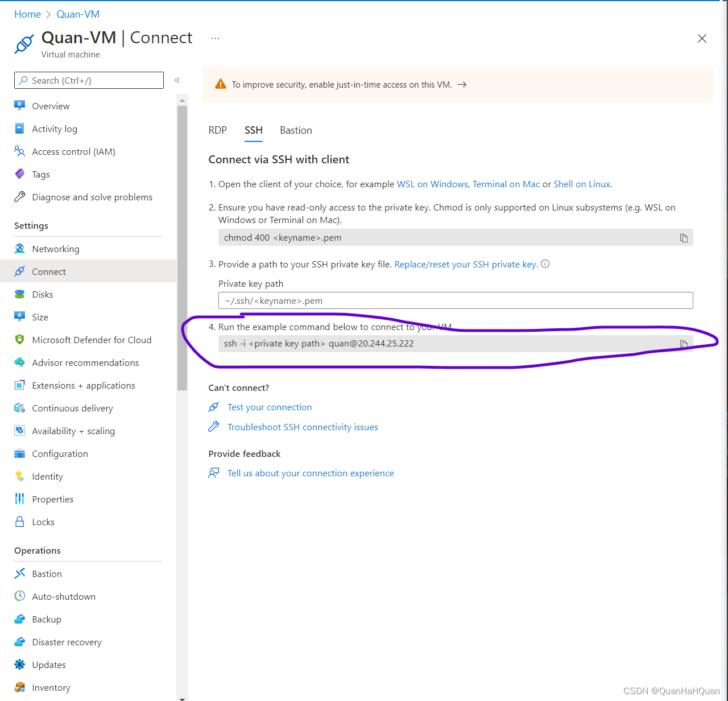The image size is (728, 701).
Task: Click the ssh command text box
Action: tap(456, 344)
